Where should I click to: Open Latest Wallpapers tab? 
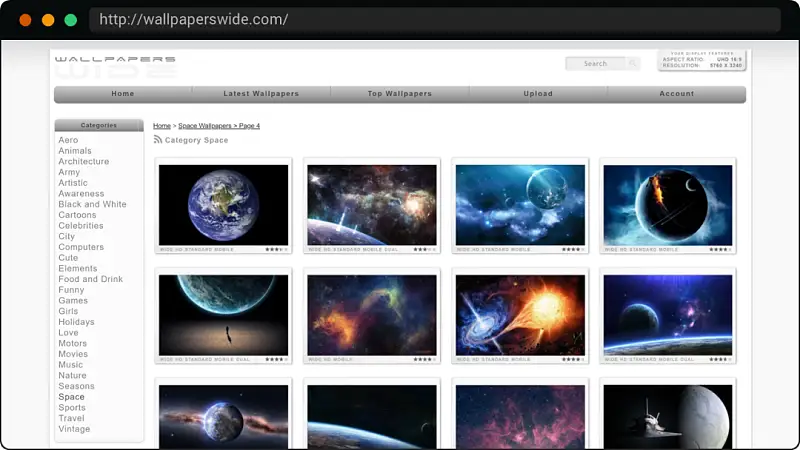point(261,94)
